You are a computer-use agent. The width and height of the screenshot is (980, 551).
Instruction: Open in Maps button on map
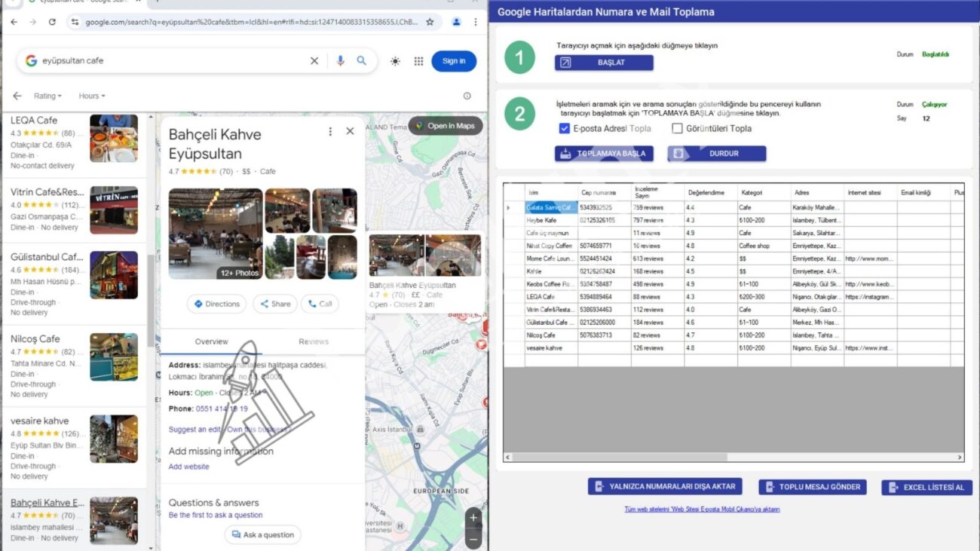tap(446, 126)
